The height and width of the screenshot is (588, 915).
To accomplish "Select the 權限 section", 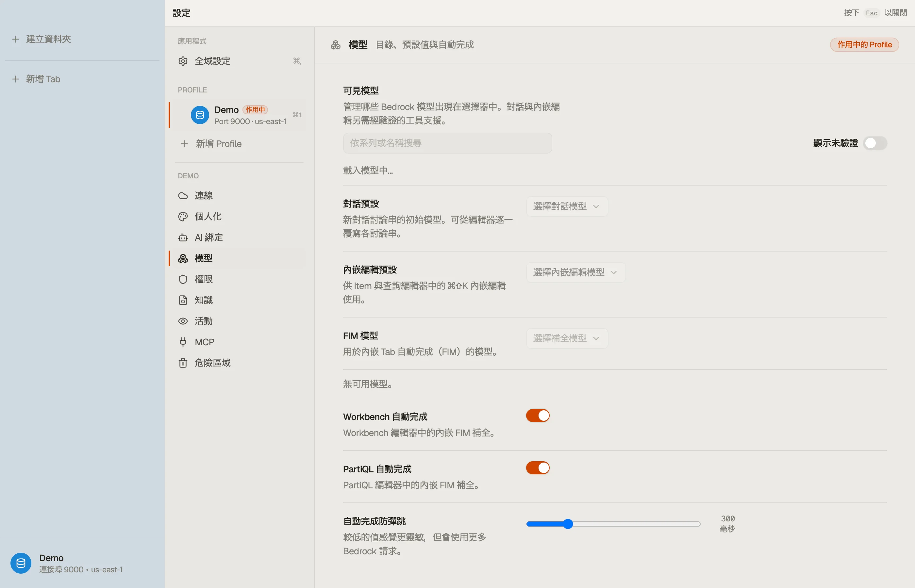I will (x=238, y=279).
